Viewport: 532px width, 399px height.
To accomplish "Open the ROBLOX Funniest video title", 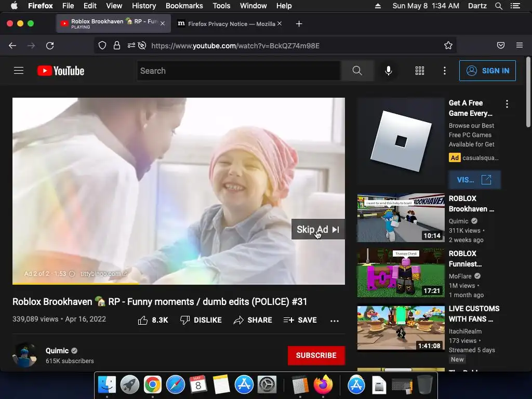I will pos(465,259).
